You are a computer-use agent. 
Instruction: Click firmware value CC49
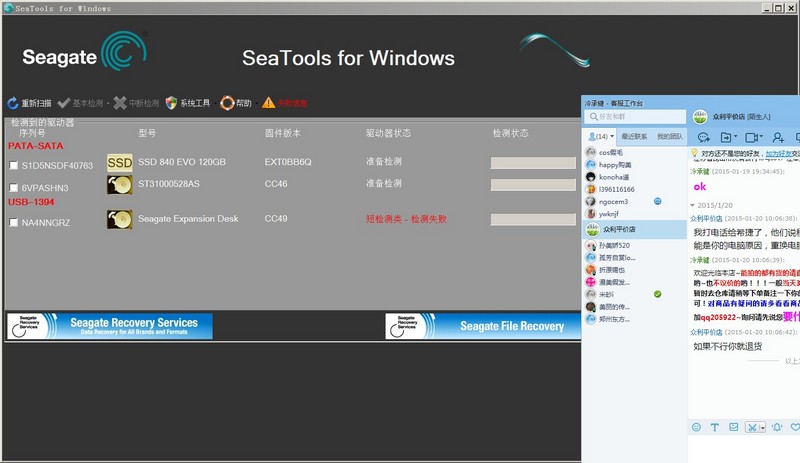276,218
